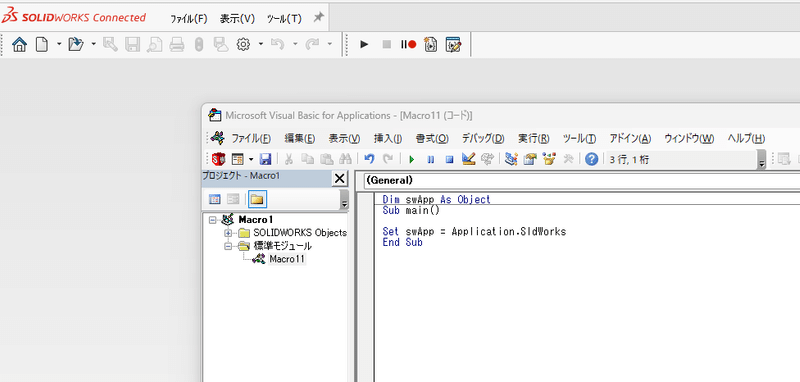Click the SOLIDWORKS Connected logo

point(74,17)
